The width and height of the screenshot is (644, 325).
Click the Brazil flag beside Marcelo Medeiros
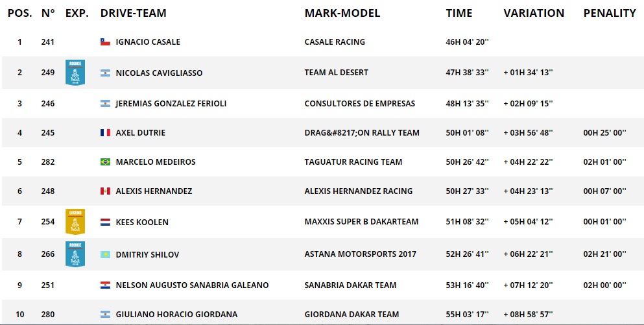pos(105,162)
